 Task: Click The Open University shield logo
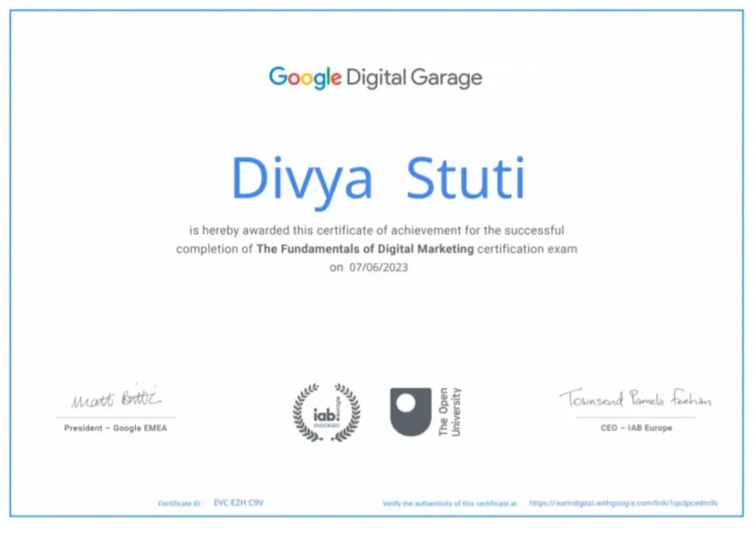(410, 412)
